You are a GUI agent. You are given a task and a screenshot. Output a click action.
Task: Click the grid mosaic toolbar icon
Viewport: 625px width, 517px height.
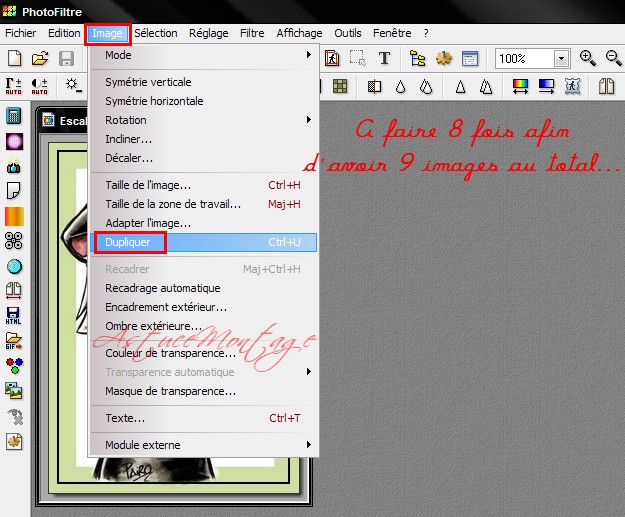click(340, 86)
